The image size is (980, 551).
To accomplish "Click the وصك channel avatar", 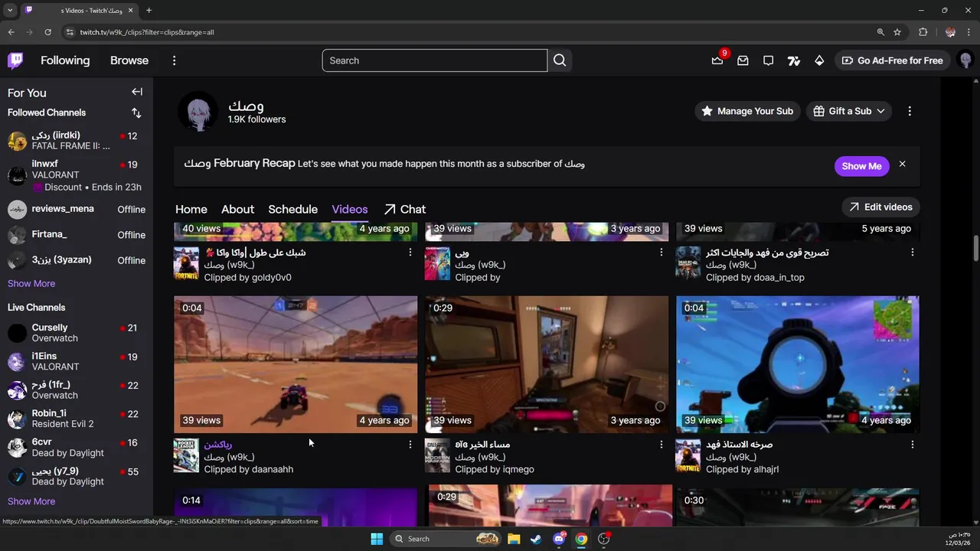I will pos(198,112).
